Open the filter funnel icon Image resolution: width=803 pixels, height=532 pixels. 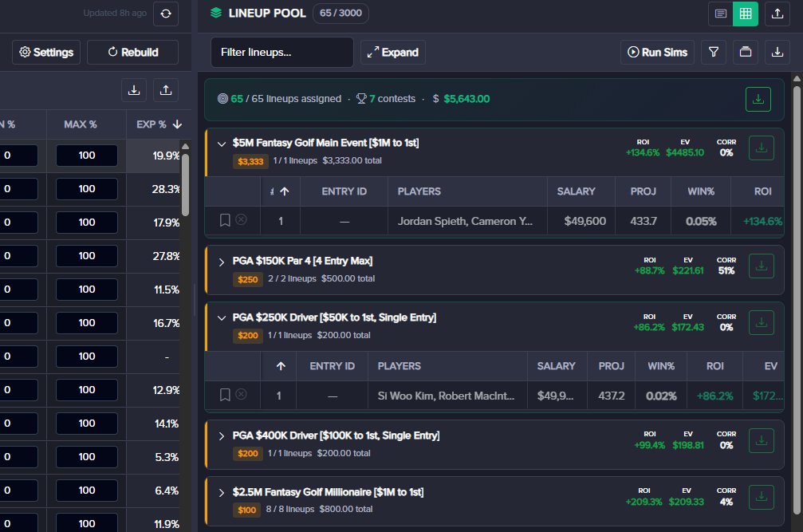point(714,52)
